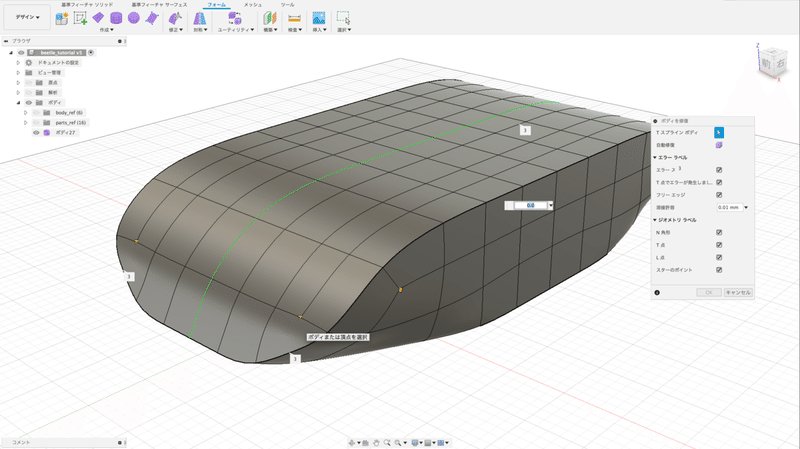The image size is (800, 449).
Task: Click the Look At icon in navigation bar
Action: [x=365, y=443]
